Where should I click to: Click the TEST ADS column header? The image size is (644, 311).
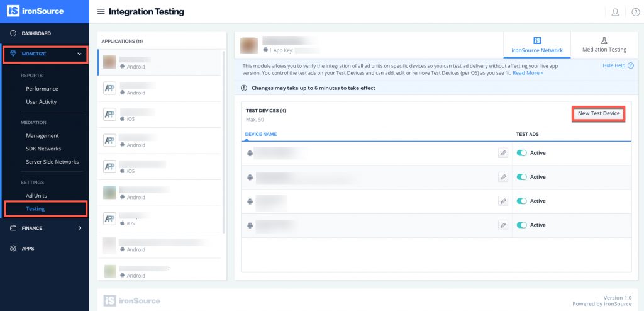528,134
